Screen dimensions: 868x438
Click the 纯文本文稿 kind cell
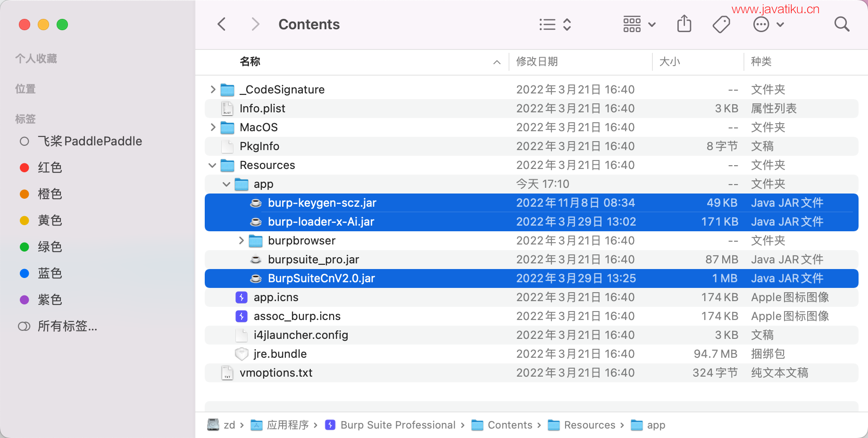pos(780,373)
